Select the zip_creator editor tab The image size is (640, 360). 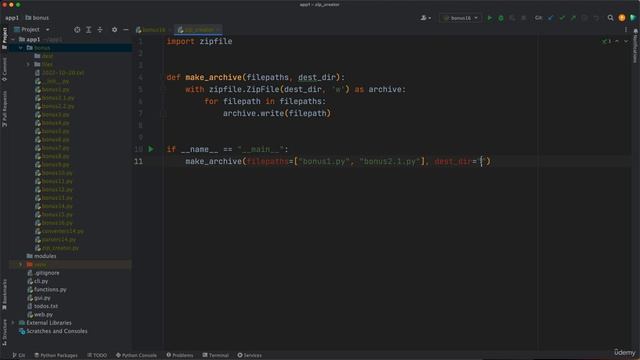(x=199, y=30)
